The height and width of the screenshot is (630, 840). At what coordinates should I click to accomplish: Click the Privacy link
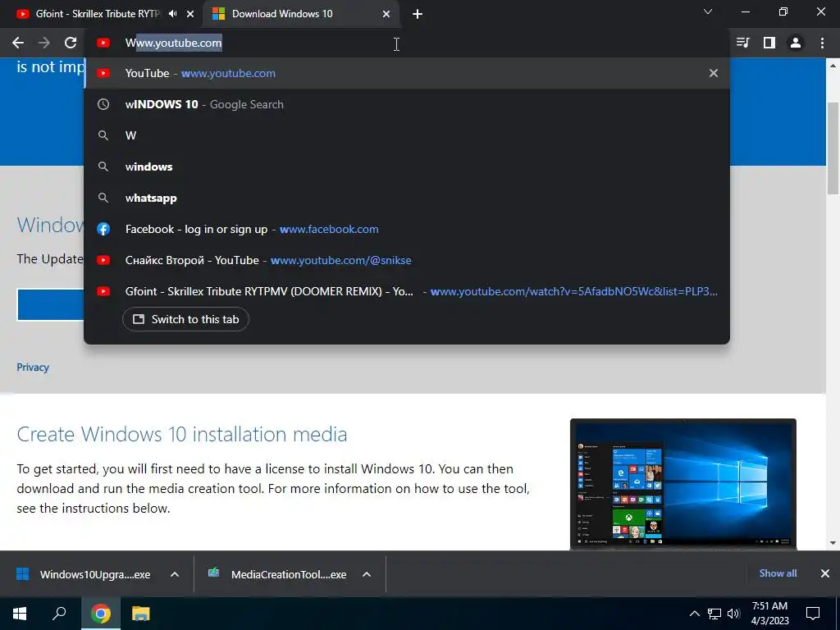pyautogui.click(x=33, y=367)
